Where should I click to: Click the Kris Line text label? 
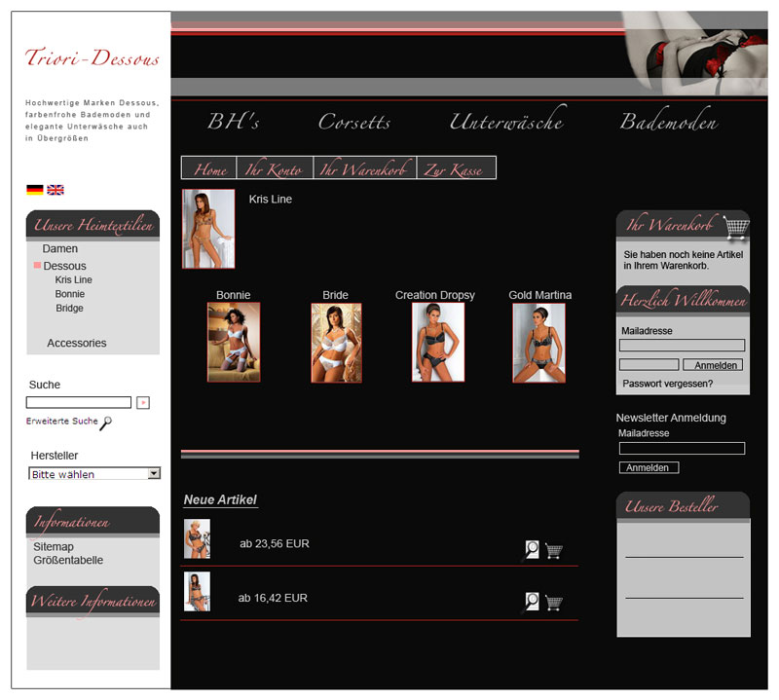[271, 200]
